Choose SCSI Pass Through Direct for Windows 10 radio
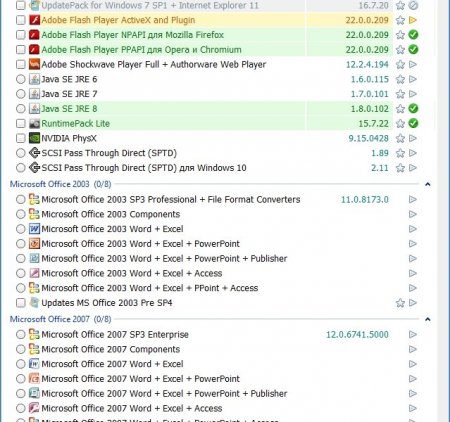This screenshot has width=450, height=422. click(21, 168)
